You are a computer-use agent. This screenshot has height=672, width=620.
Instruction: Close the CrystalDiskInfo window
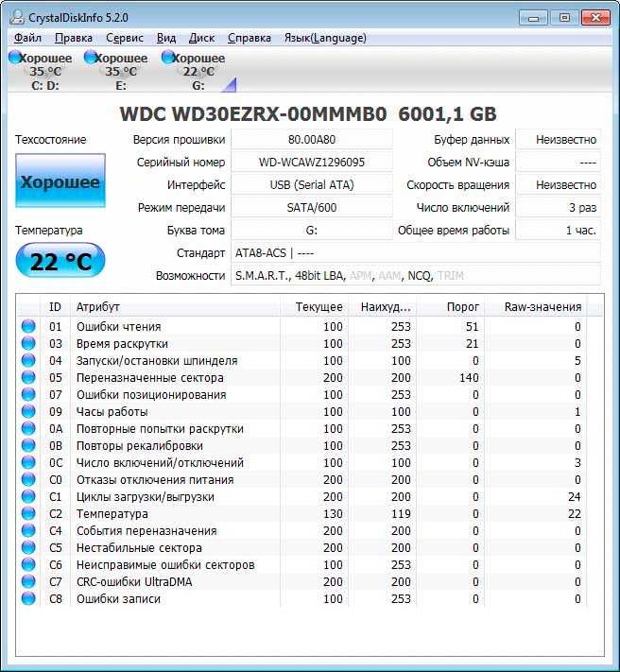pyautogui.click(x=595, y=18)
